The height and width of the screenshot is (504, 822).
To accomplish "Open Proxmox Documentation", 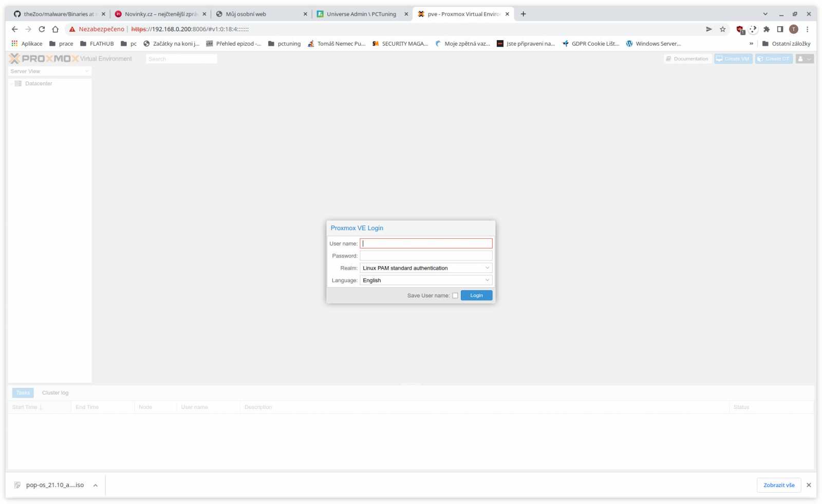I will 687,59.
